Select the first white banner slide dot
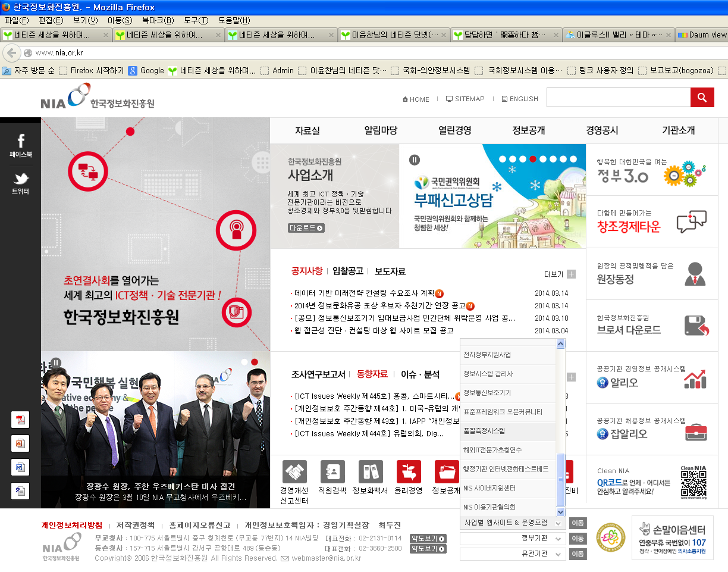Image resolution: width=728 pixels, height=572 pixels. [x=503, y=159]
